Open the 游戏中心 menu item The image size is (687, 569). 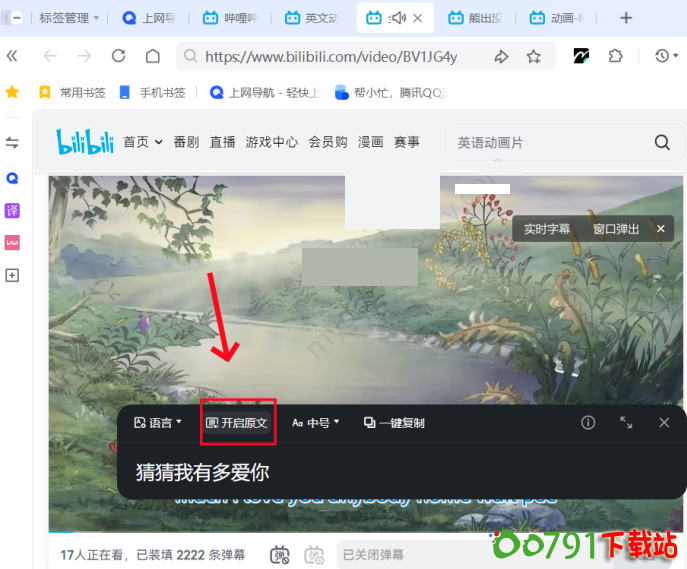[272, 142]
